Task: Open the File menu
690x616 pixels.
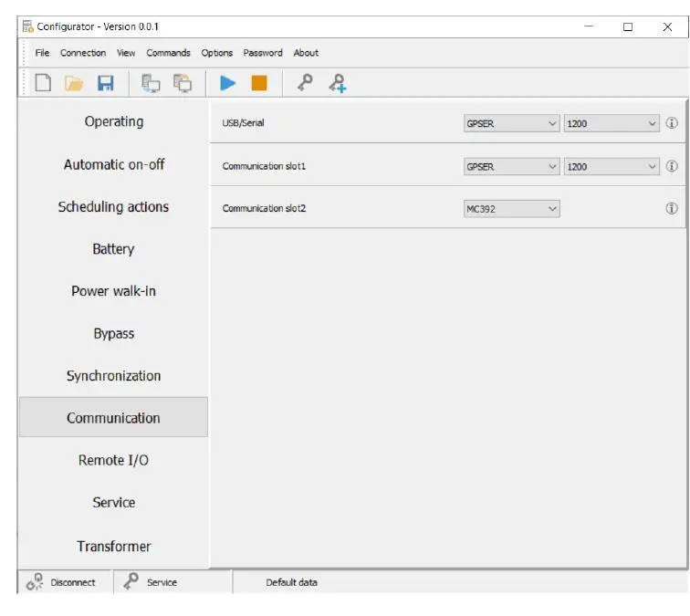Action: click(x=42, y=53)
